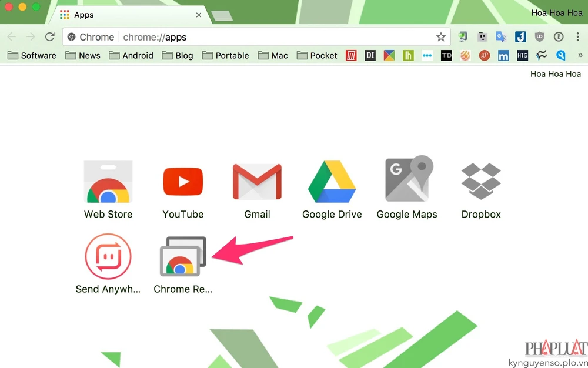588x368 pixels.
Task: Launch the YouTube app
Action: pyautogui.click(x=183, y=183)
